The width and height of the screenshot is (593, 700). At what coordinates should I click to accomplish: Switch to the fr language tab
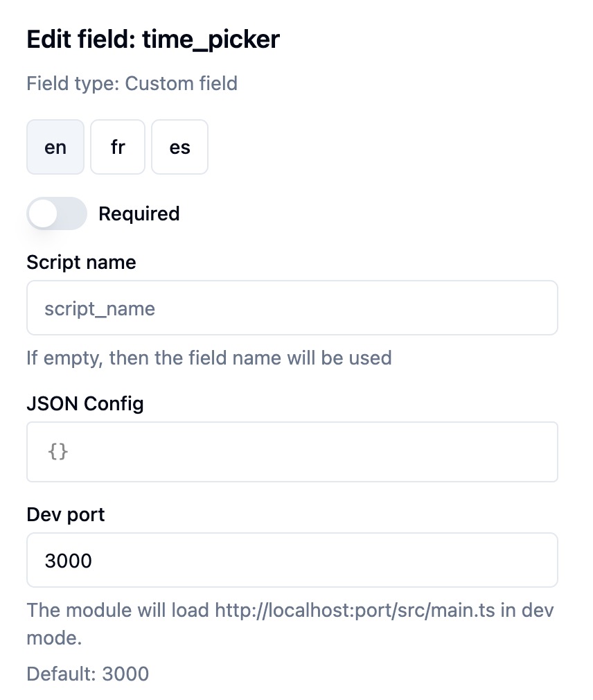[x=118, y=147]
